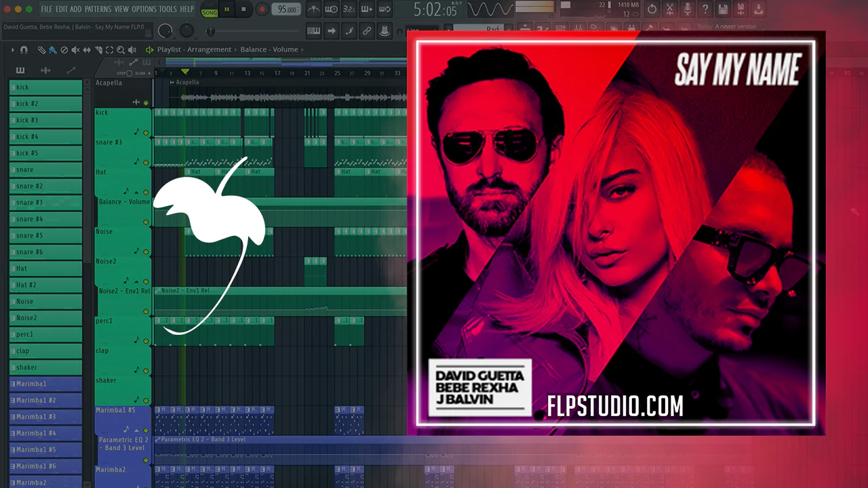This screenshot has height=488, width=868.
Task: Click the export render icon
Action: tap(758, 9)
